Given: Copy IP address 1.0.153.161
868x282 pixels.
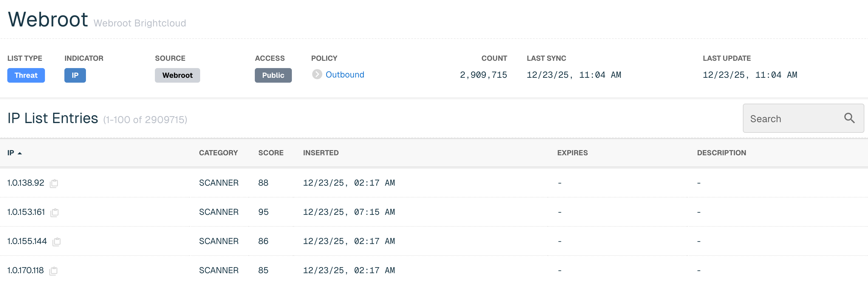Looking at the screenshot, I should pyautogui.click(x=55, y=212).
